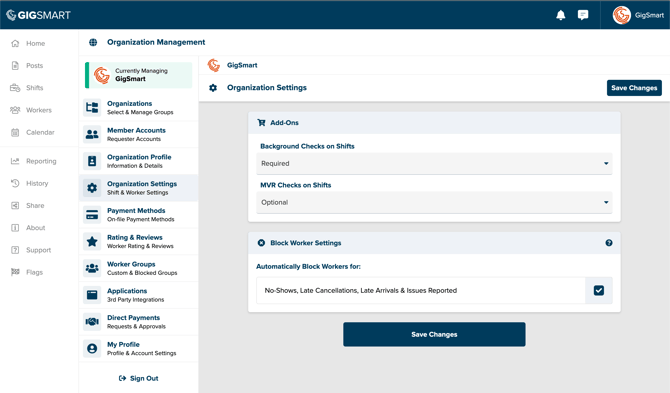The width and height of the screenshot is (670, 393).
Task: Open the messages chat icon
Action: click(583, 15)
